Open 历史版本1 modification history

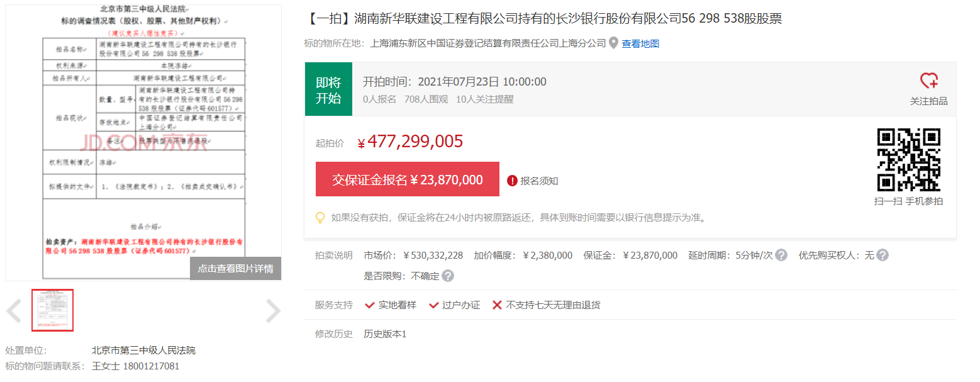385,334
